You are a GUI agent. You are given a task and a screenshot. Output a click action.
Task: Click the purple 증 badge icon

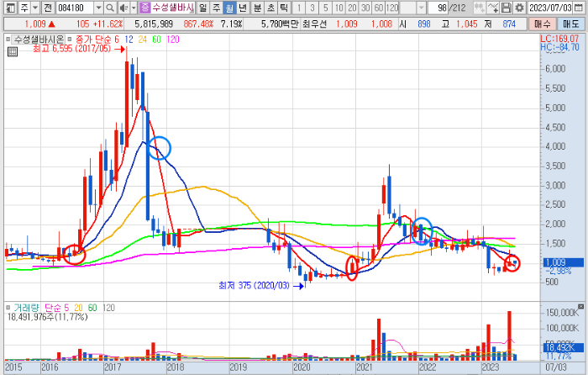(144, 7)
